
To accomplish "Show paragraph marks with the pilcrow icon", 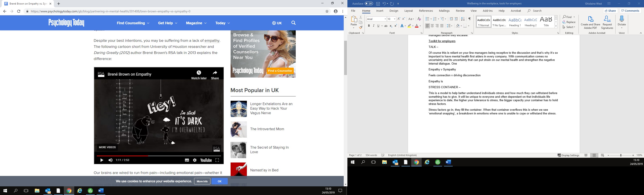I will pos(469,19).
